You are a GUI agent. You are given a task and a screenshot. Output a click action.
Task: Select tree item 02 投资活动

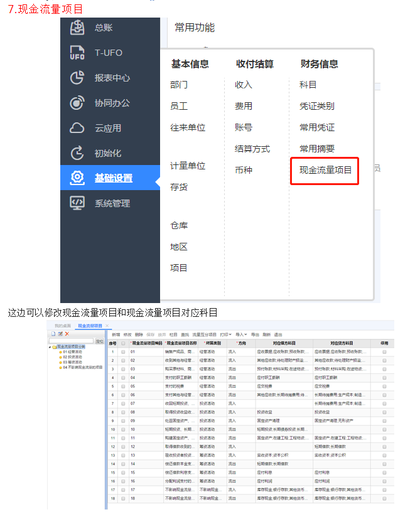coord(72,357)
